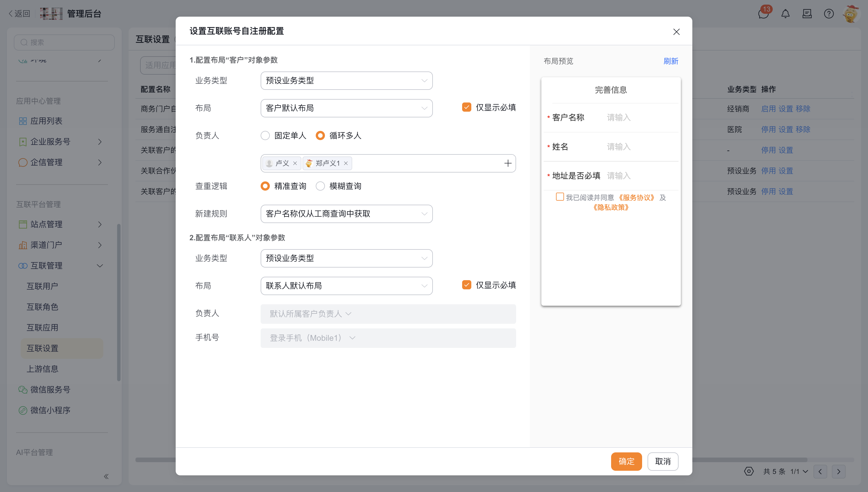Open the notification bell
This screenshot has width=868, height=492.
tap(785, 14)
